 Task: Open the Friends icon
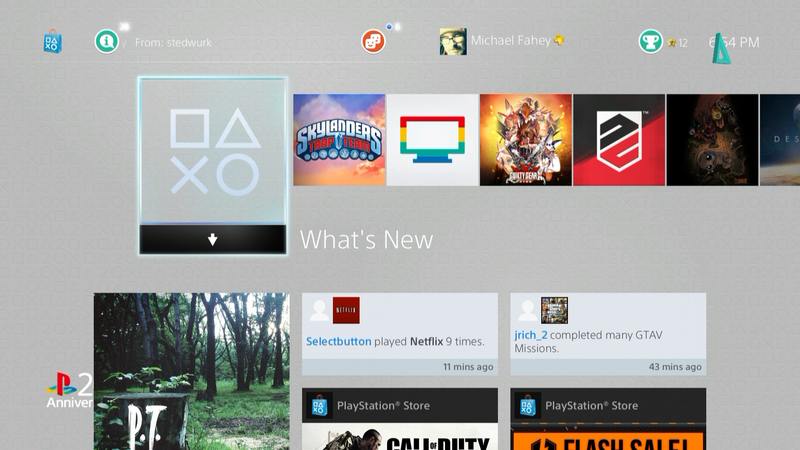(373, 41)
